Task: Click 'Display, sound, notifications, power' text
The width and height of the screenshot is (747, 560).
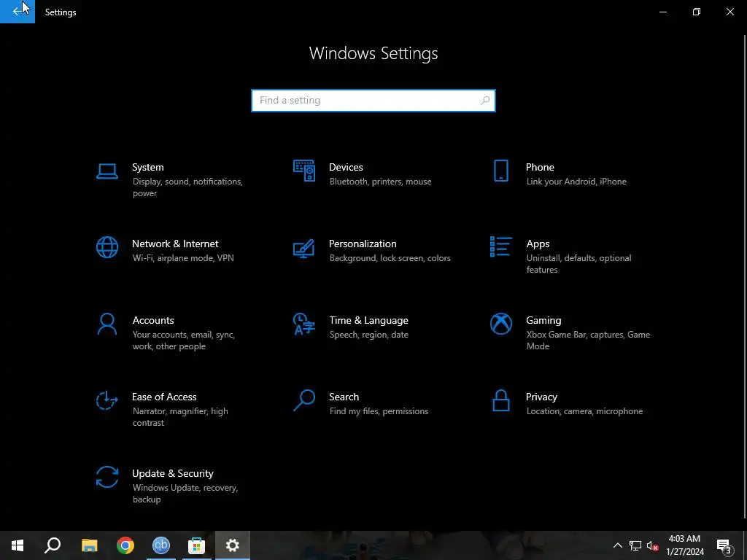Action: pyautogui.click(x=187, y=187)
